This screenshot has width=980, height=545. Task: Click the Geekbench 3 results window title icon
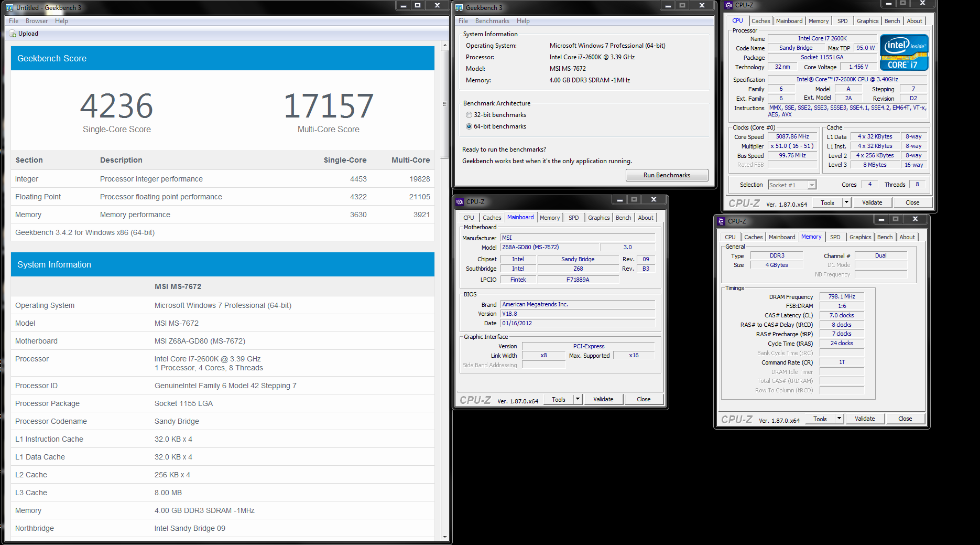click(x=9, y=7)
